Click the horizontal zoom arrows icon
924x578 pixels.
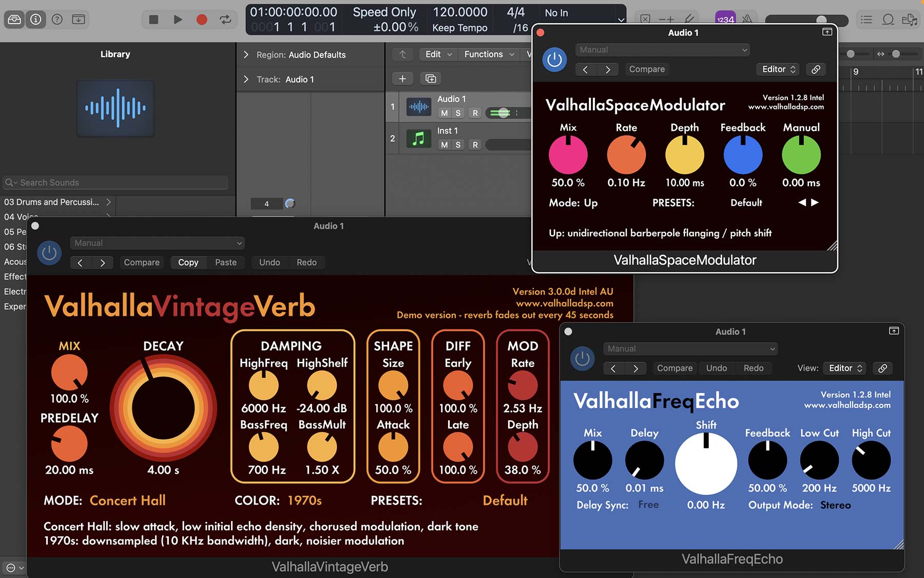point(881,54)
